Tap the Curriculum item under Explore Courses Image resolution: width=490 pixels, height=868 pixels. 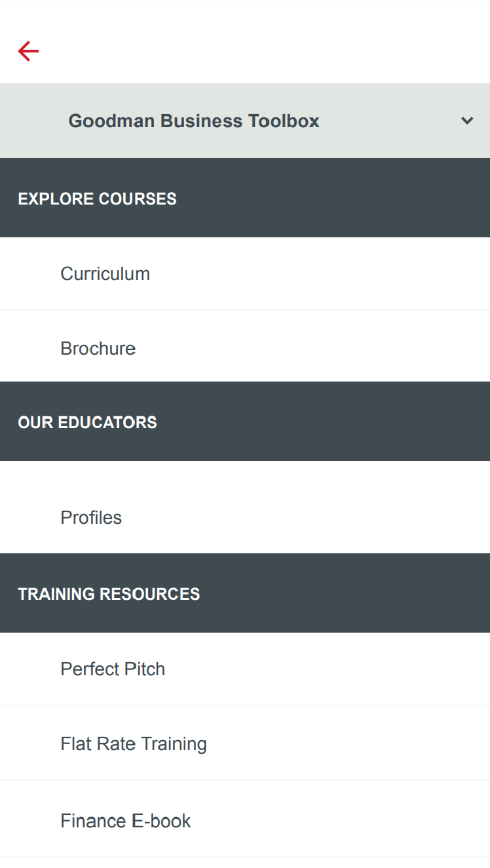click(x=105, y=273)
